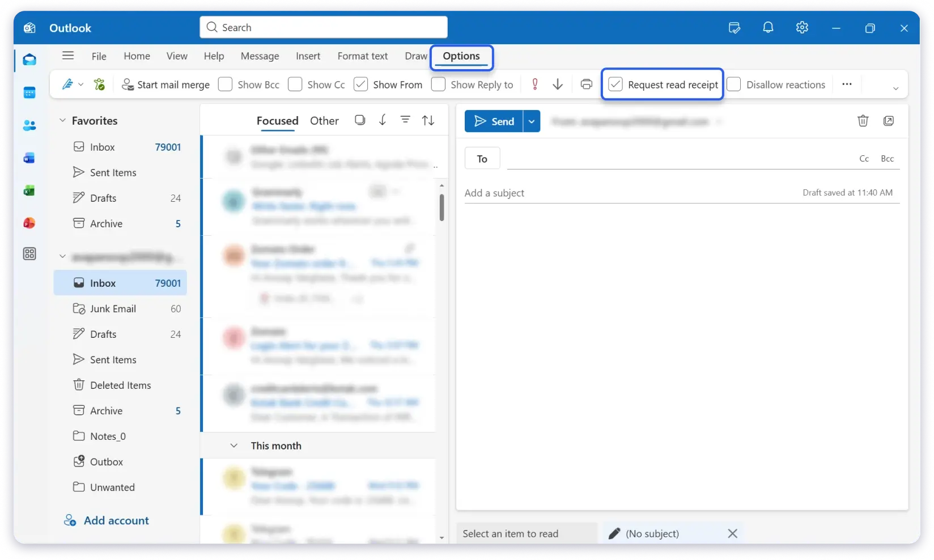Open the Notes_0 folder

click(x=120, y=436)
